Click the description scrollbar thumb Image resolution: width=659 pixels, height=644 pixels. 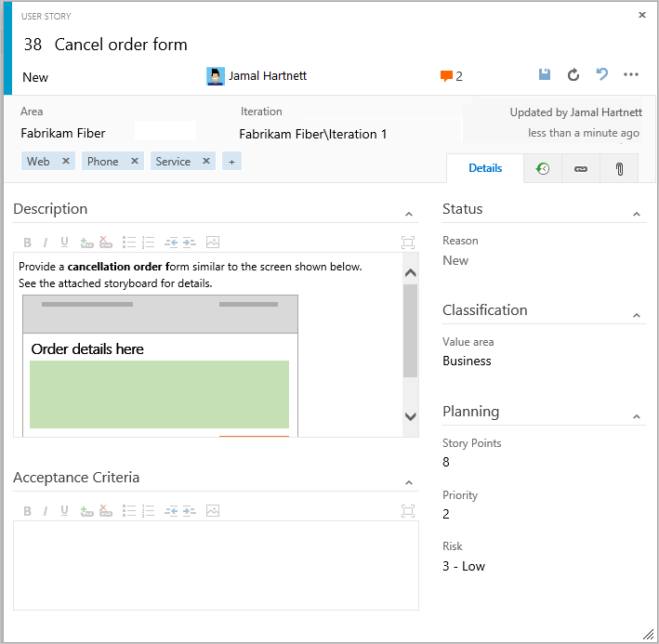(x=410, y=331)
